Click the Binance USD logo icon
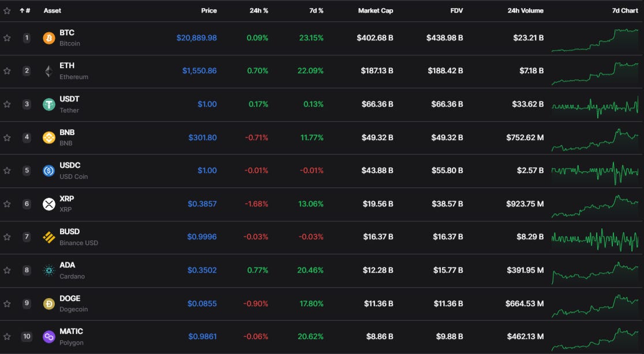 coord(49,237)
